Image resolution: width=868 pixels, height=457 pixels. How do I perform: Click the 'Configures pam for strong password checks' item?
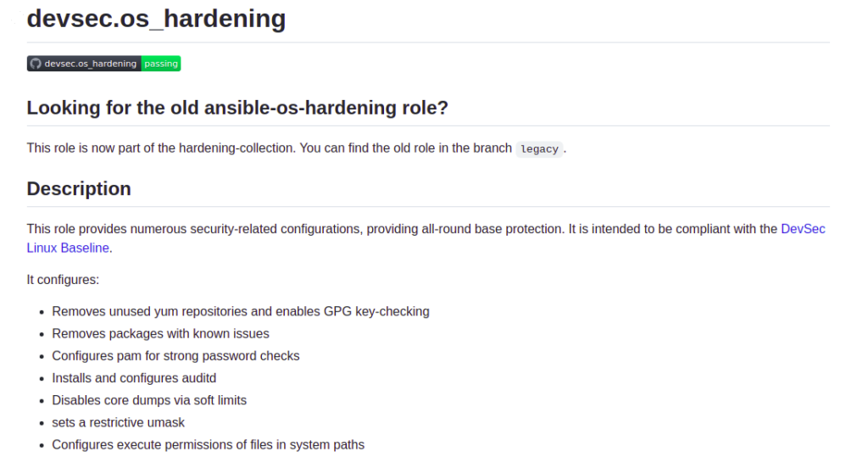point(175,355)
